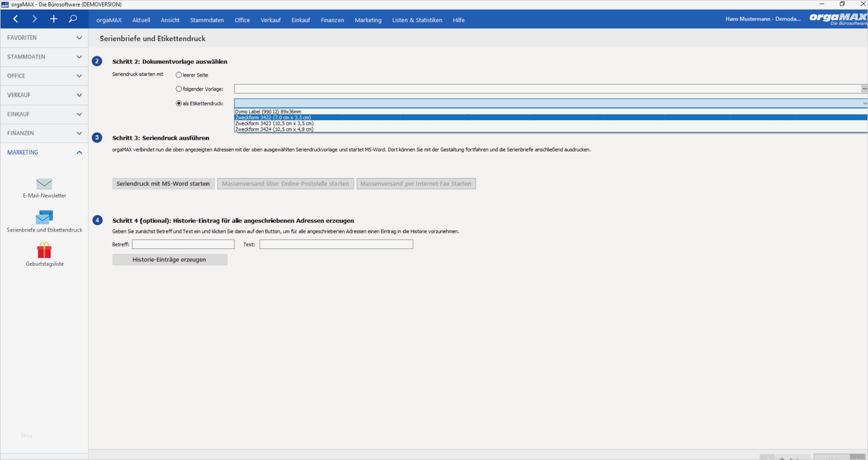Screen dimensions: 868x460
Task: Close the Etikettendruck dropdown via its arrow
Action: click(x=864, y=103)
